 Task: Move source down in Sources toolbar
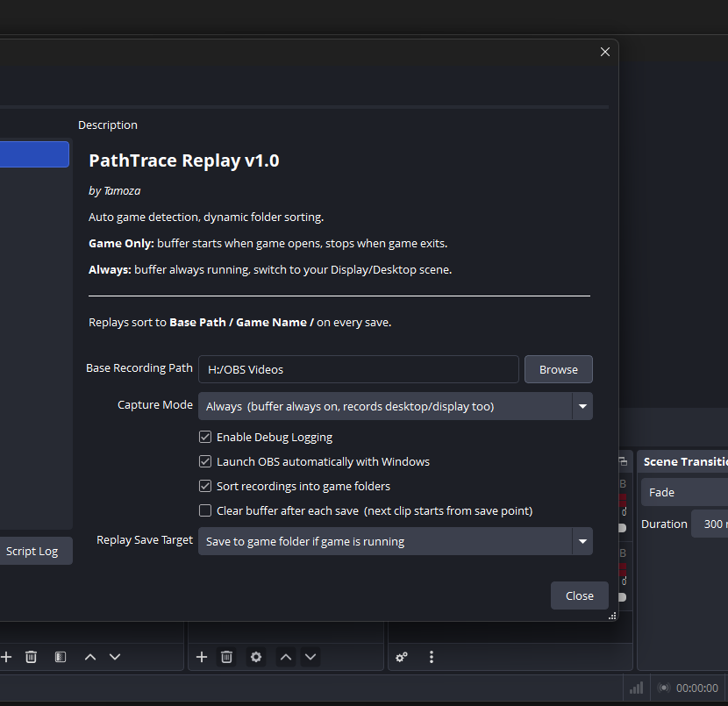(x=310, y=657)
